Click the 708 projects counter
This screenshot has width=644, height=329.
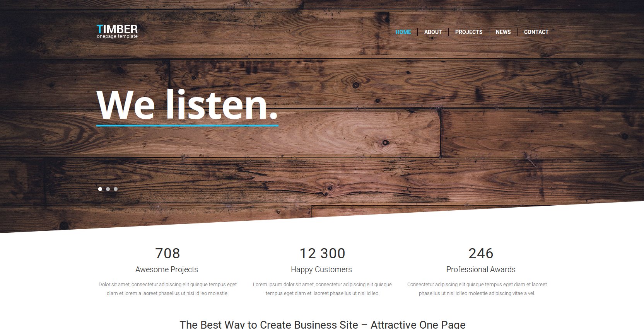tap(167, 254)
